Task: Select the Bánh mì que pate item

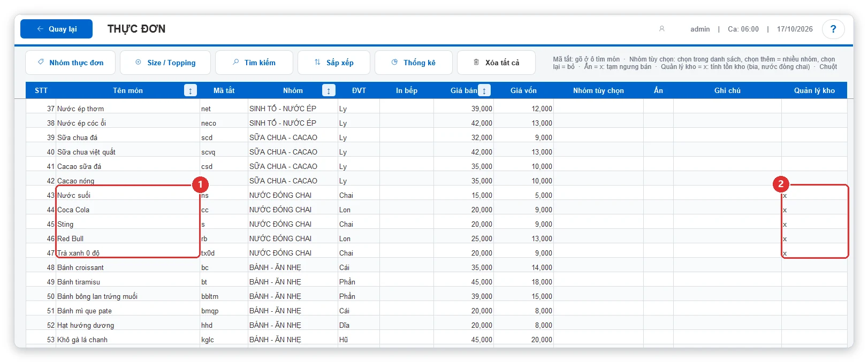Action: (x=85, y=311)
